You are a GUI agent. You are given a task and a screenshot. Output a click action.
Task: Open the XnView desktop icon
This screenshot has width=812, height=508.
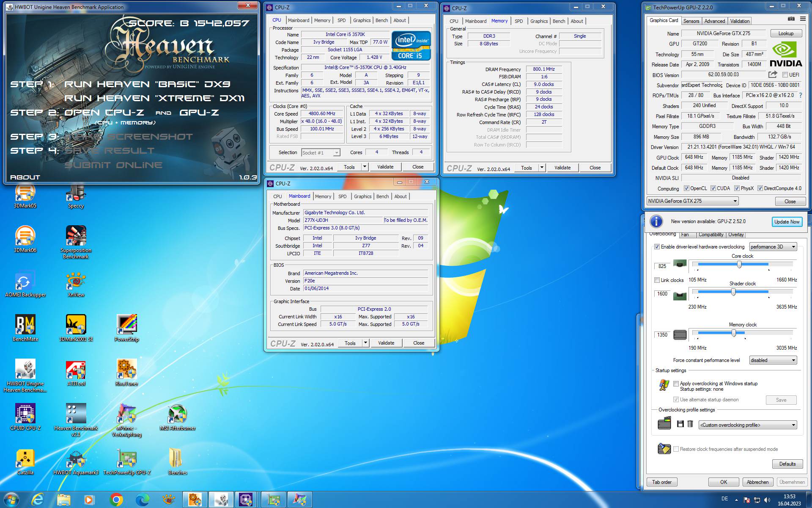pos(76,284)
